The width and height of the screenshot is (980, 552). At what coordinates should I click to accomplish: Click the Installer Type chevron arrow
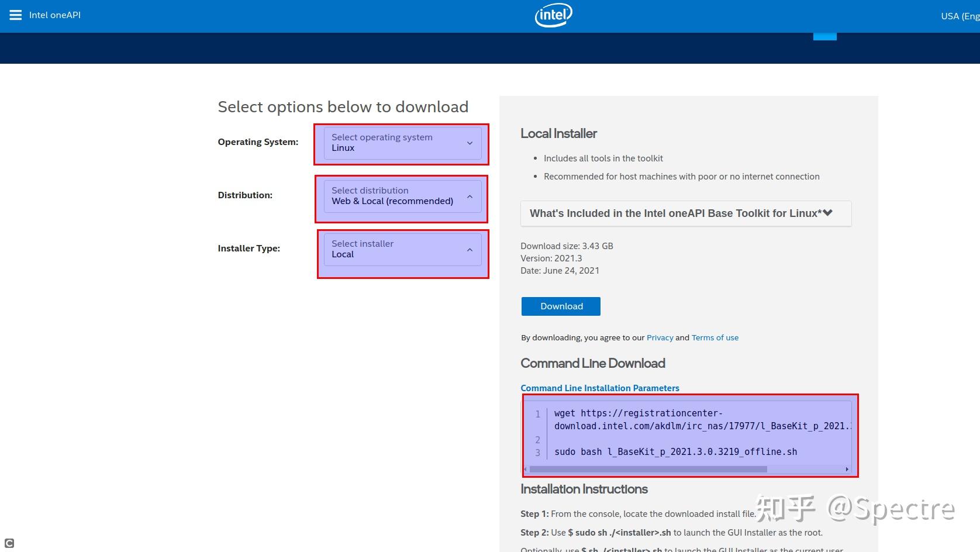pos(470,250)
